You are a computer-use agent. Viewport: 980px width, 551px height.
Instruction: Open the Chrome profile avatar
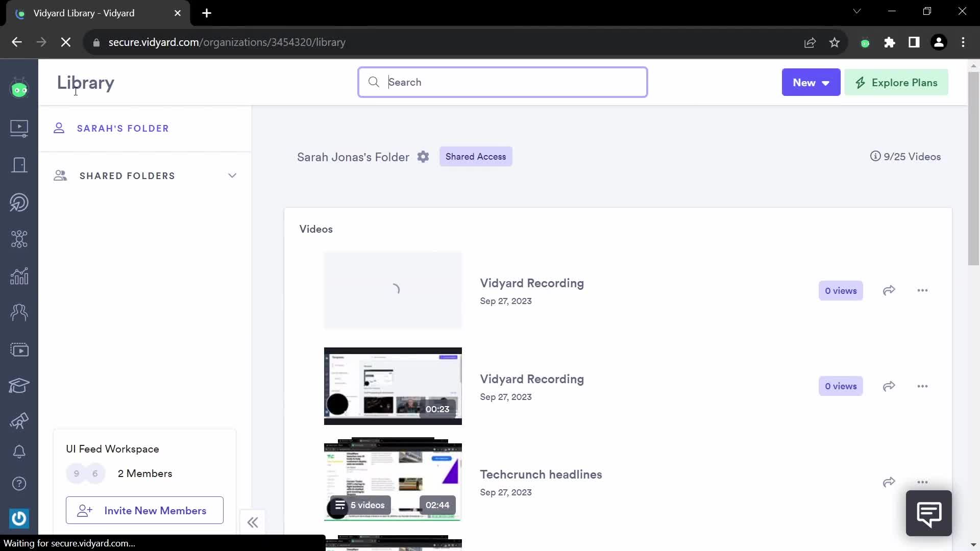[939, 42]
